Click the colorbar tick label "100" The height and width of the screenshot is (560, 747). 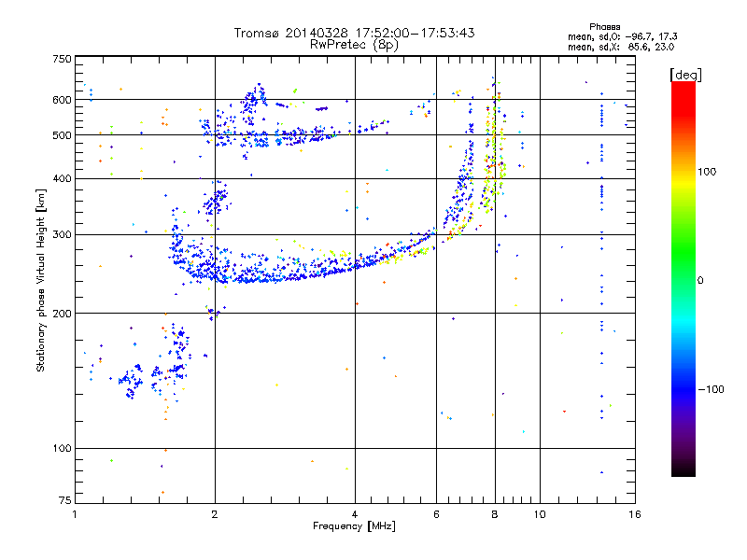click(x=707, y=172)
